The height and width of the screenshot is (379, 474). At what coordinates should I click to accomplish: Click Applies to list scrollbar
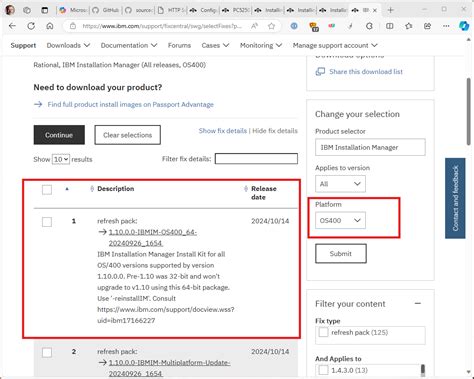(423, 370)
